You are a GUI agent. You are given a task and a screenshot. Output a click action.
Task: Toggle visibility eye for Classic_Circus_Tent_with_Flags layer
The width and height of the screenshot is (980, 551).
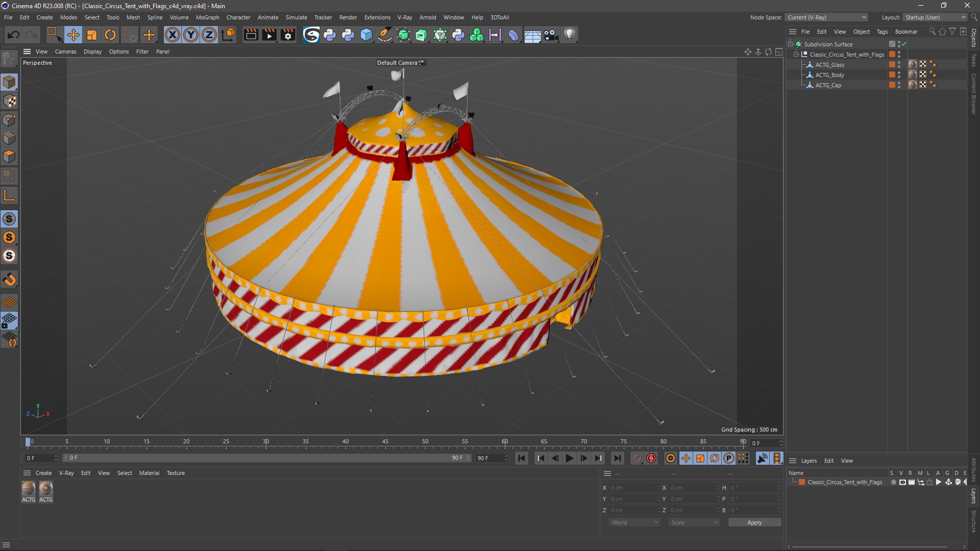click(x=902, y=482)
